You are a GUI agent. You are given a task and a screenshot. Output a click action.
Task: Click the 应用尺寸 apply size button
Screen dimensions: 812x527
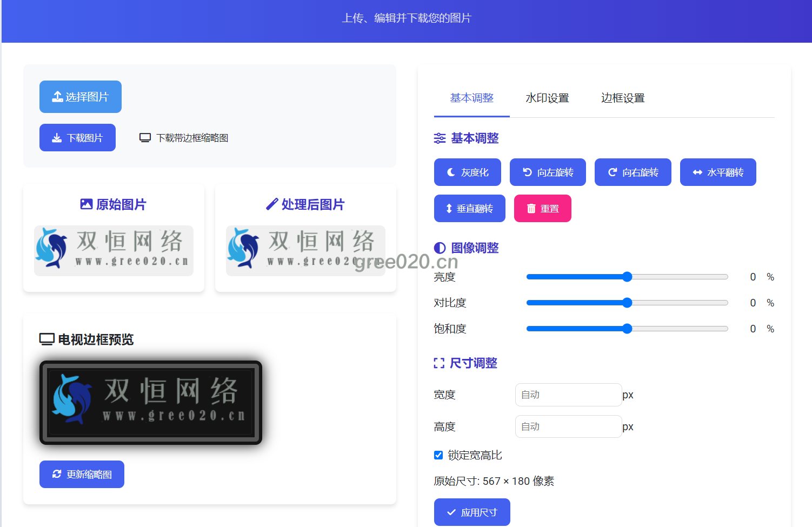point(471,512)
